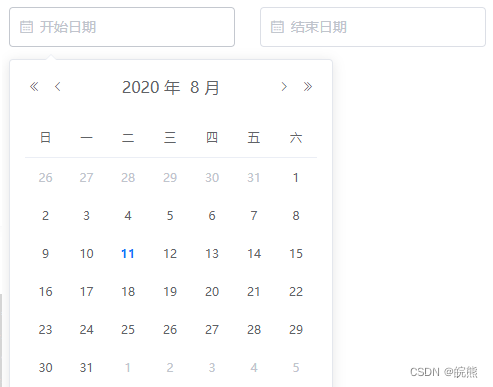The width and height of the screenshot is (493, 387).
Task: Select date 16 in the calendar
Action: 45,292
